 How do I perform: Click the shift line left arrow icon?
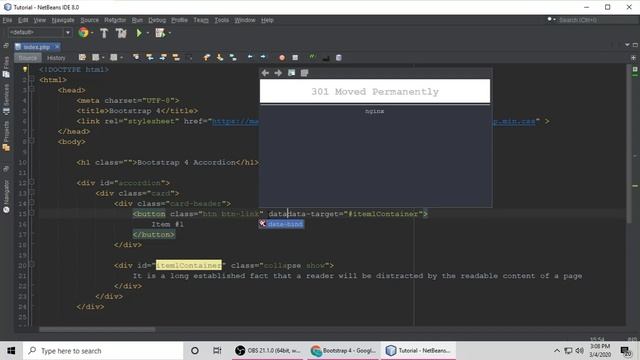[x=250, y=57]
